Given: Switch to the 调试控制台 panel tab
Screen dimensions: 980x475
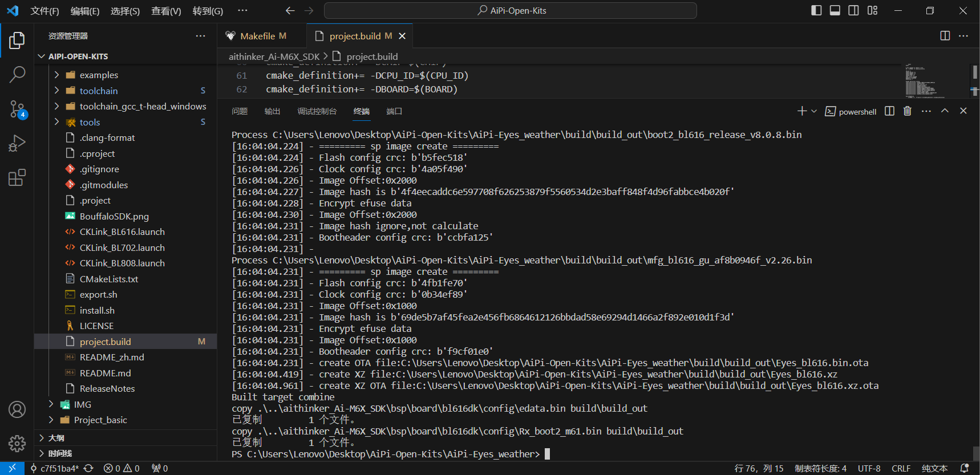Looking at the screenshot, I should point(317,111).
